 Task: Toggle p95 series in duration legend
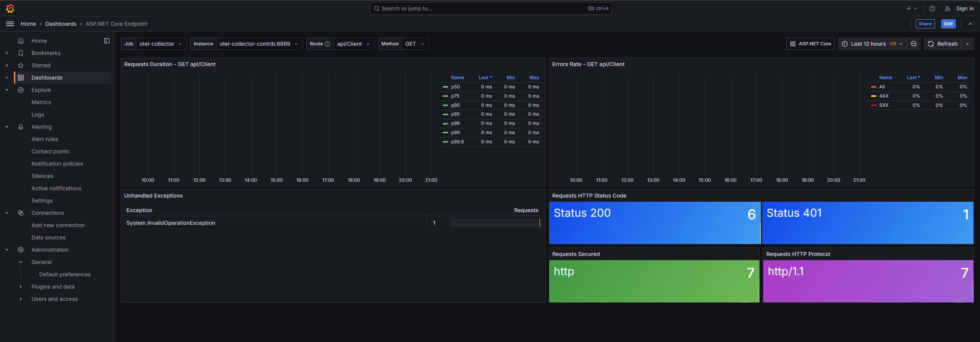[x=455, y=114]
